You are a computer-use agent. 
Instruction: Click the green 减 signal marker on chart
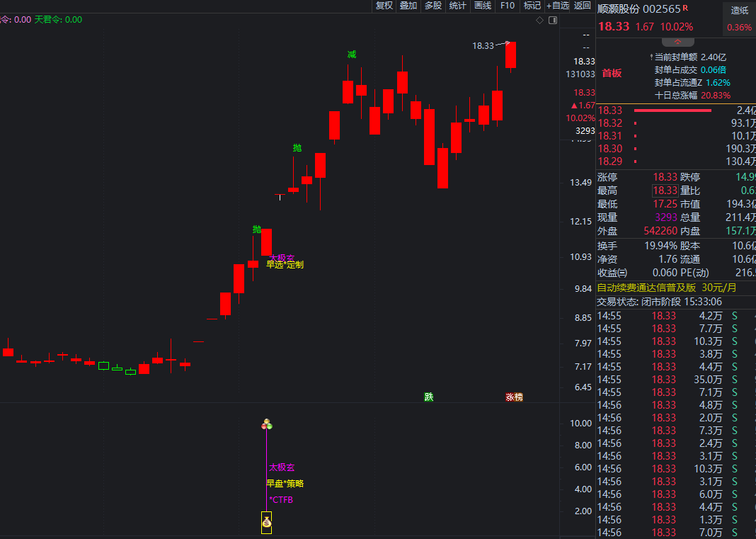[352, 55]
